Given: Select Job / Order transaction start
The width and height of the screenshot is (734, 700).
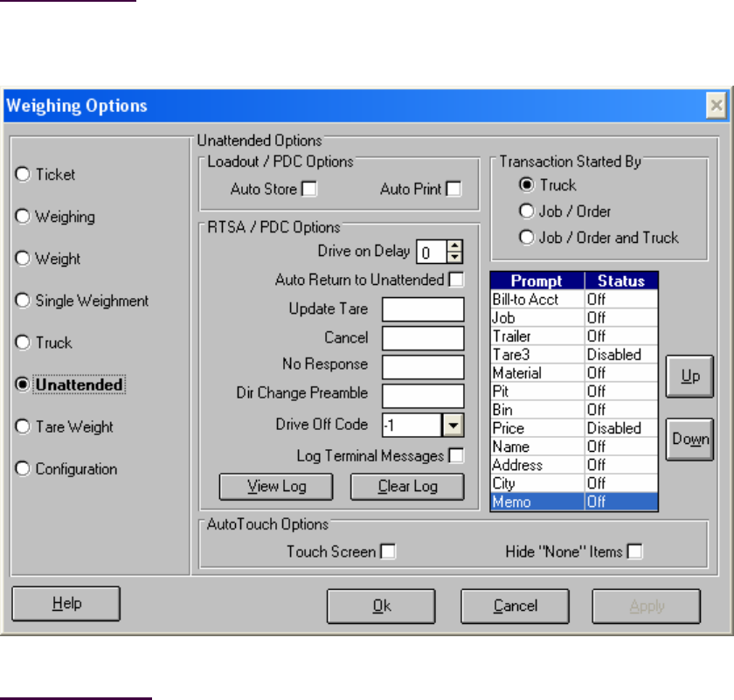Looking at the screenshot, I should 526,211.
